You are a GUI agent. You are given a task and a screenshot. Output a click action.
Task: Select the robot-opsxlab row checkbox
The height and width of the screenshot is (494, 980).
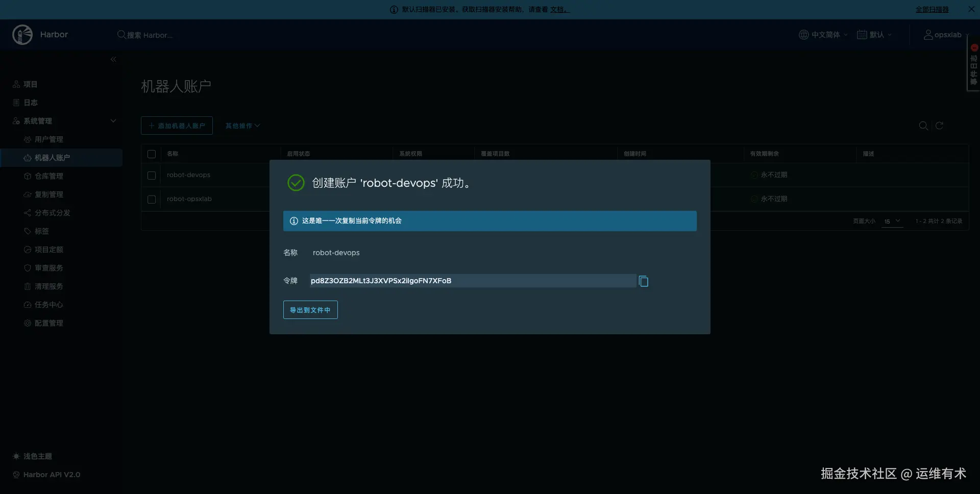(x=151, y=199)
